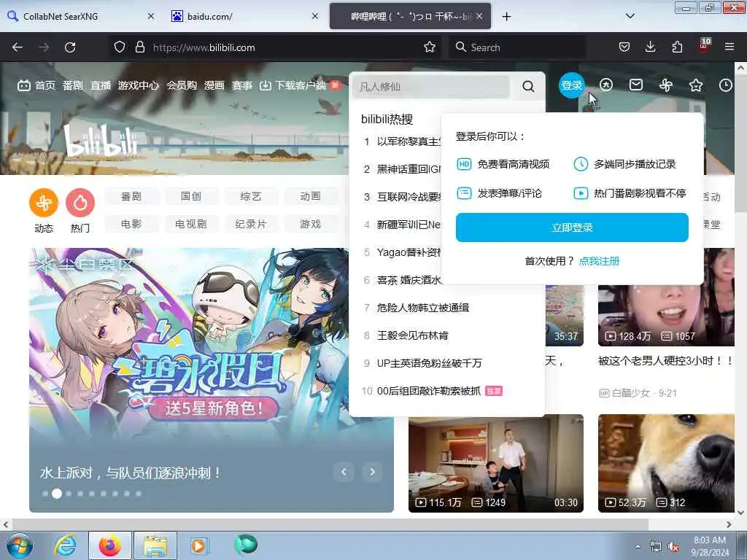Open the media player taskbar icon

[x=198, y=545]
